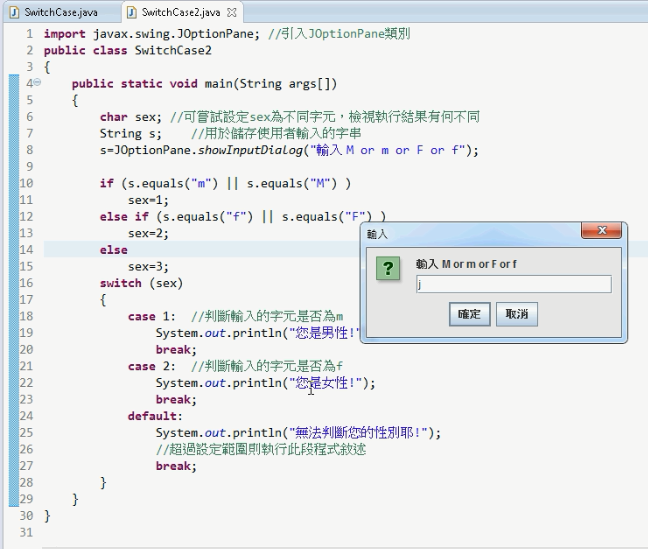Click the Java file icon on the SwitchCase.java tab
648x549 pixels.
[14, 12]
